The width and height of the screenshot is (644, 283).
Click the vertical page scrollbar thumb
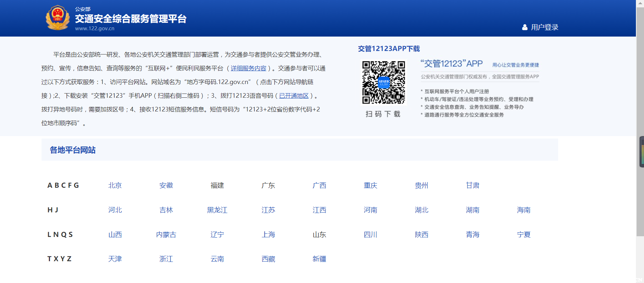640,120
